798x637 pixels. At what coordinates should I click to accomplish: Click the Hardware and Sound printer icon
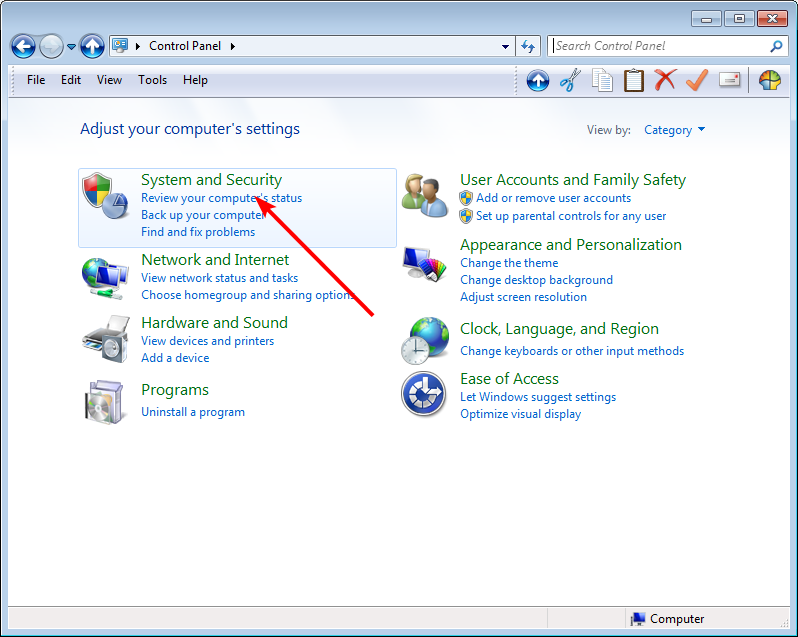point(105,338)
